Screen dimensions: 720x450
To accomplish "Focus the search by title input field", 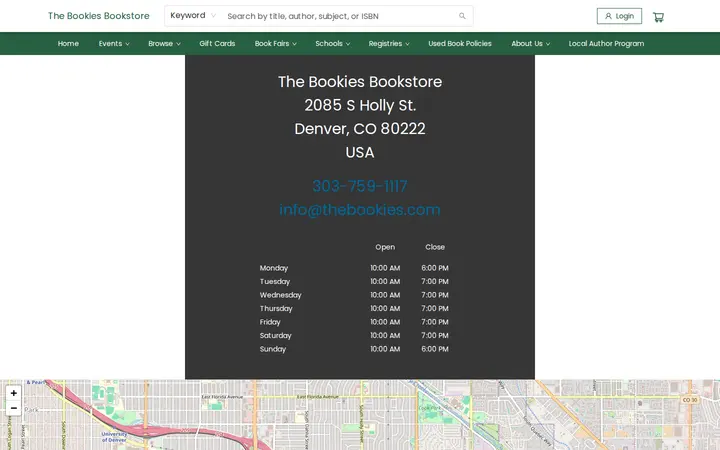I will (340, 16).
